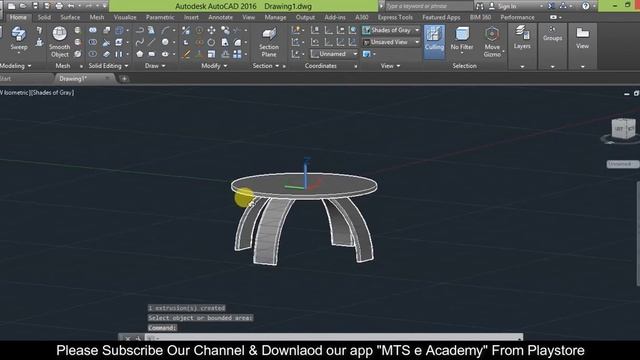Select the Polyline draw tool

[x=139, y=30]
